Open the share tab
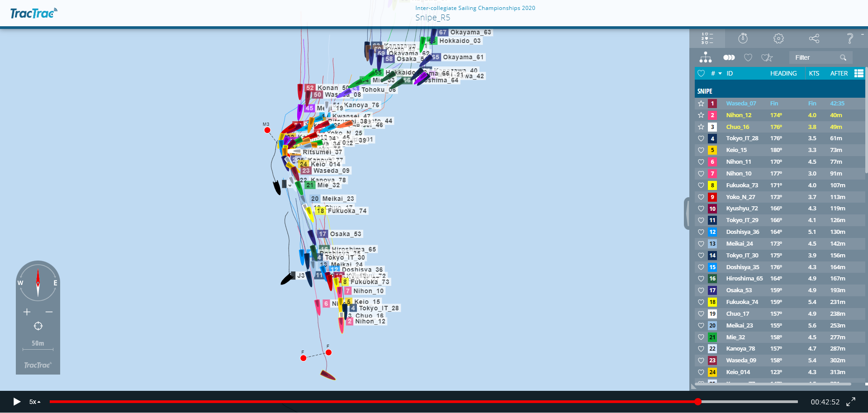The height and width of the screenshot is (413, 868). tap(814, 38)
